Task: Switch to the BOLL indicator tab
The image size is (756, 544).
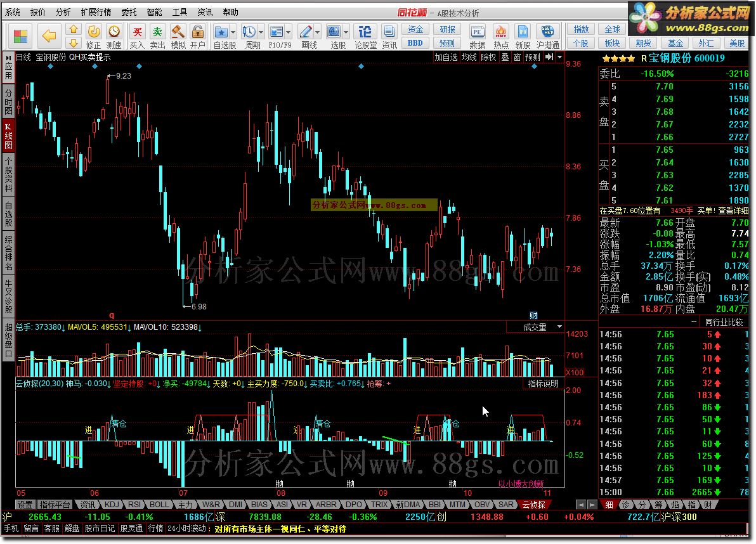Action: tap(159, 505)
